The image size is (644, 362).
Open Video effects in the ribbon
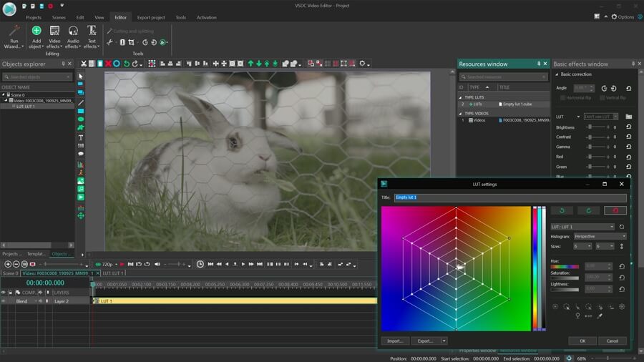tap(54, 37)
